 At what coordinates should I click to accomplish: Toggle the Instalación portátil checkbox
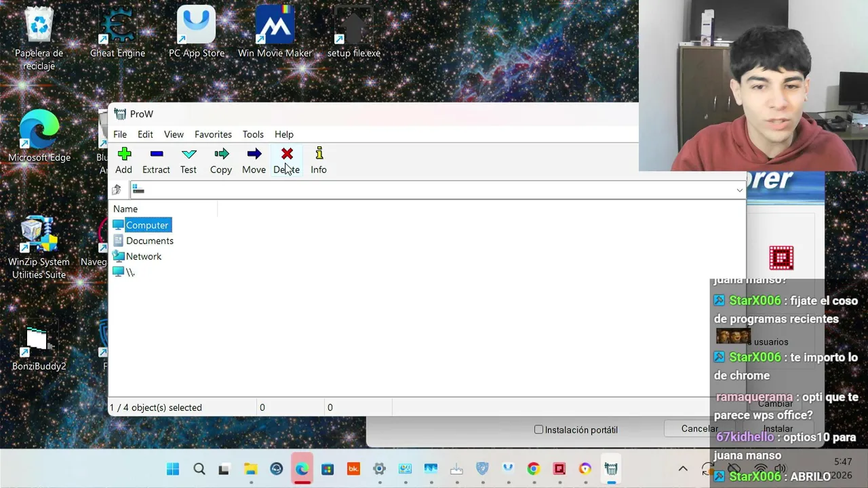[x=538, y=430]
